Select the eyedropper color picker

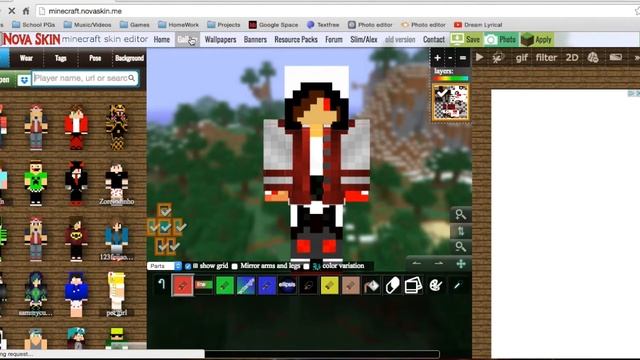[x=457, y=285]
